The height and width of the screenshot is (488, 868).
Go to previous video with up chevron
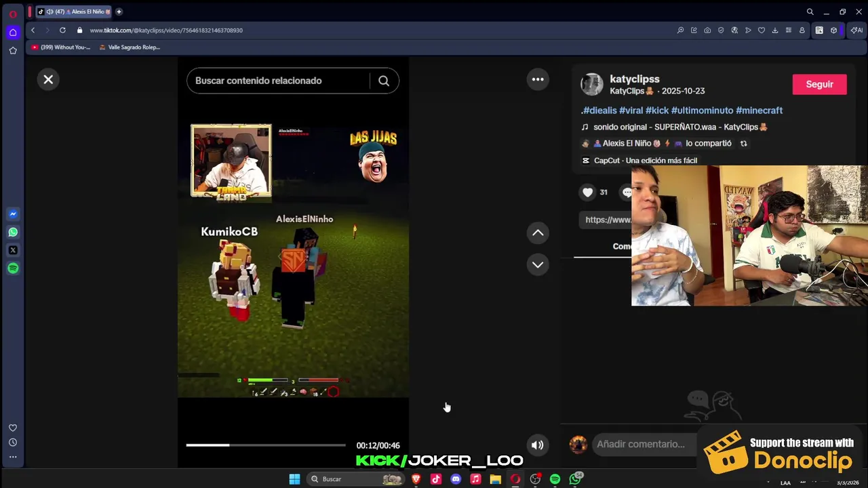pyautogui.click(x=538, y=232)
